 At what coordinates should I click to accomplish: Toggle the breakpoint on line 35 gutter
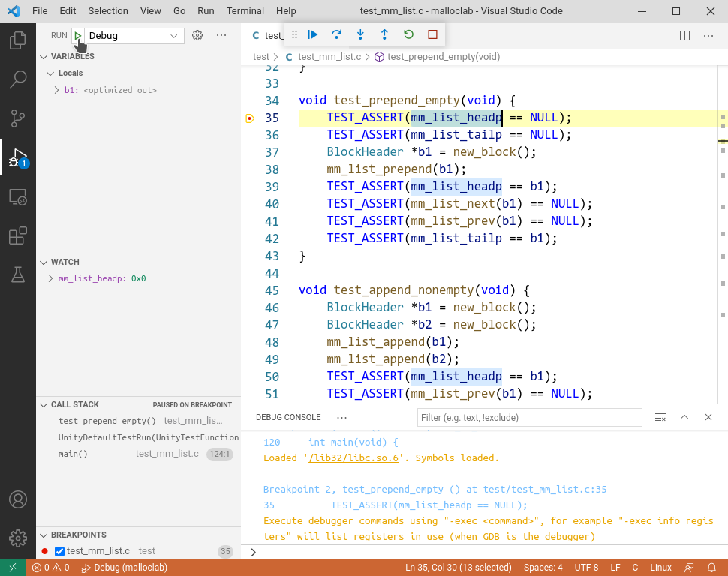[x=250, y=118]
